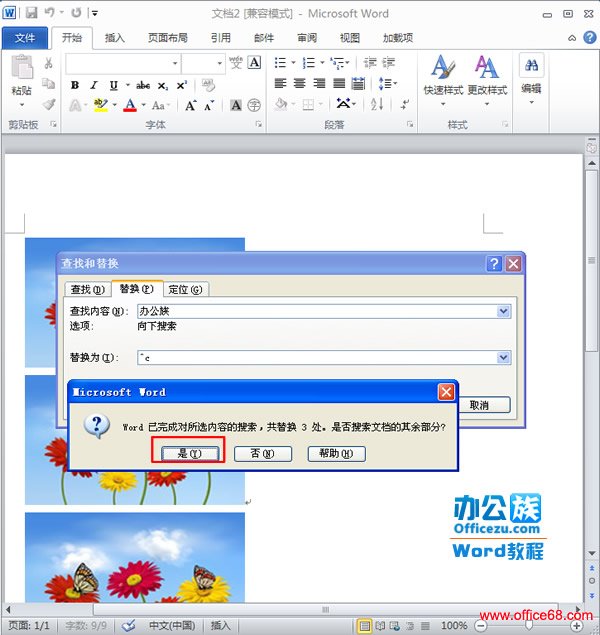
Task: Apply the text highlight color
Action: click(x=100, y=105)
